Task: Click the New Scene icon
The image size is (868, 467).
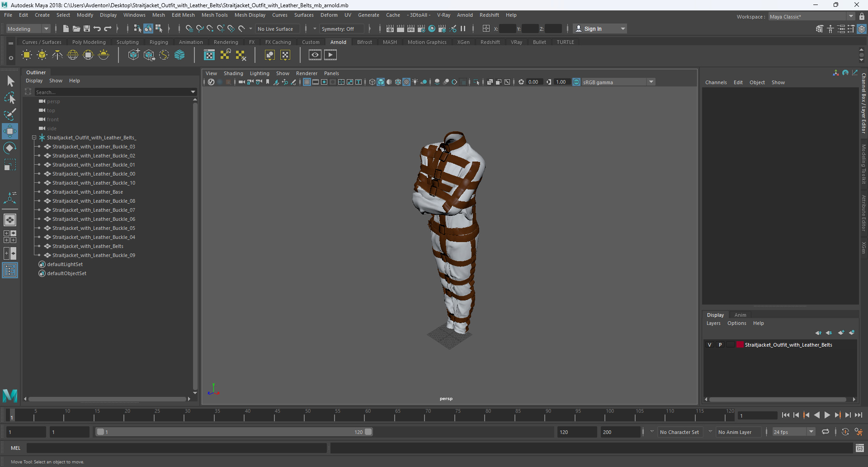Action: [66, 29]
